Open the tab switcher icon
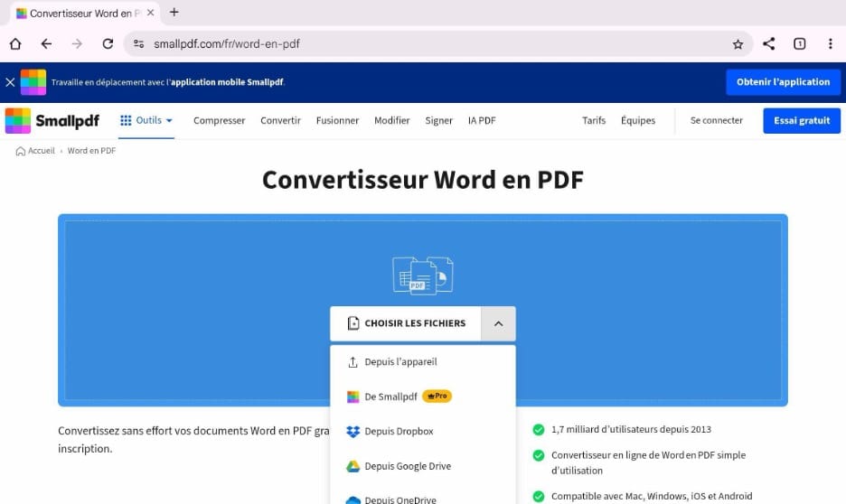846x504 pixels. click(x=800, y=43)
